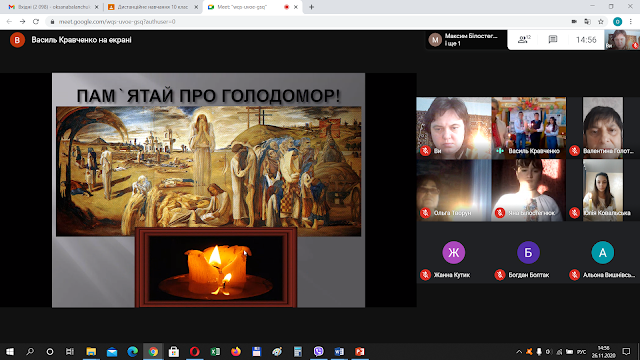Go forward with the browser forward arrow

pyautogui.click(x=22, y=22)
